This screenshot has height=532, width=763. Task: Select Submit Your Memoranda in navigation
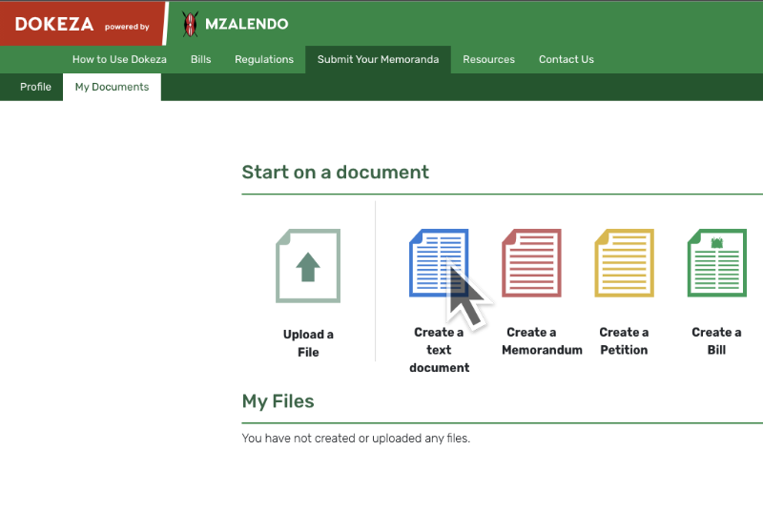[x=378, y=59]
